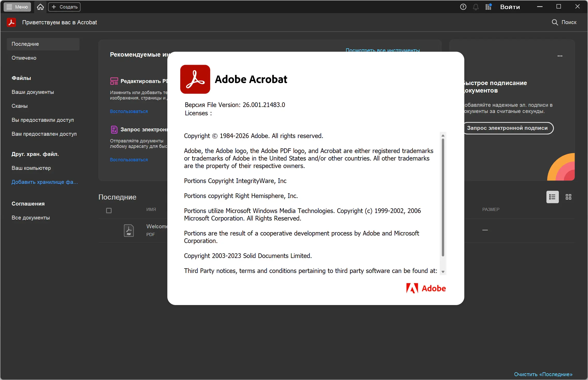
Task: Select Отмечено in the sidebar
Action: click(x=24, y=58)
